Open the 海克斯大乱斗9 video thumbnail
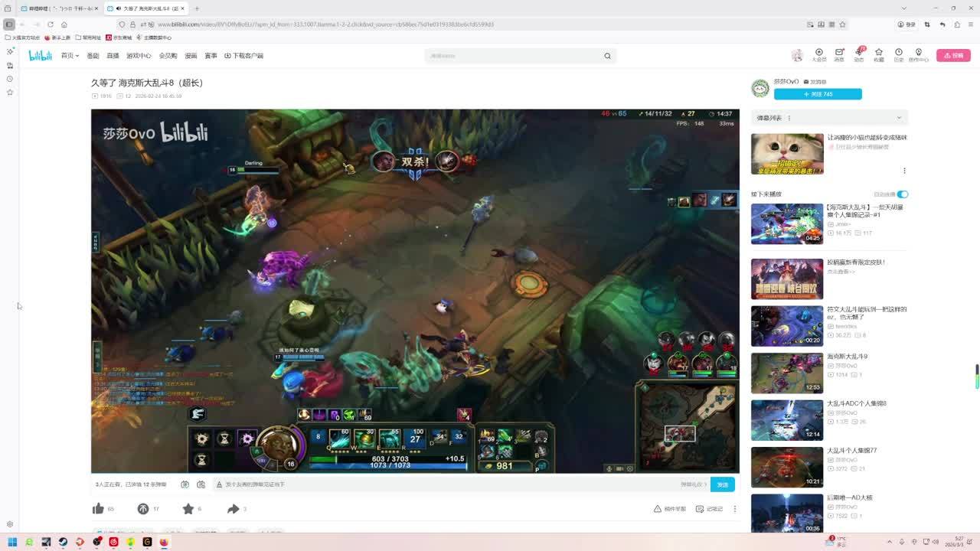The image size is (980, 551). (787, 373)
